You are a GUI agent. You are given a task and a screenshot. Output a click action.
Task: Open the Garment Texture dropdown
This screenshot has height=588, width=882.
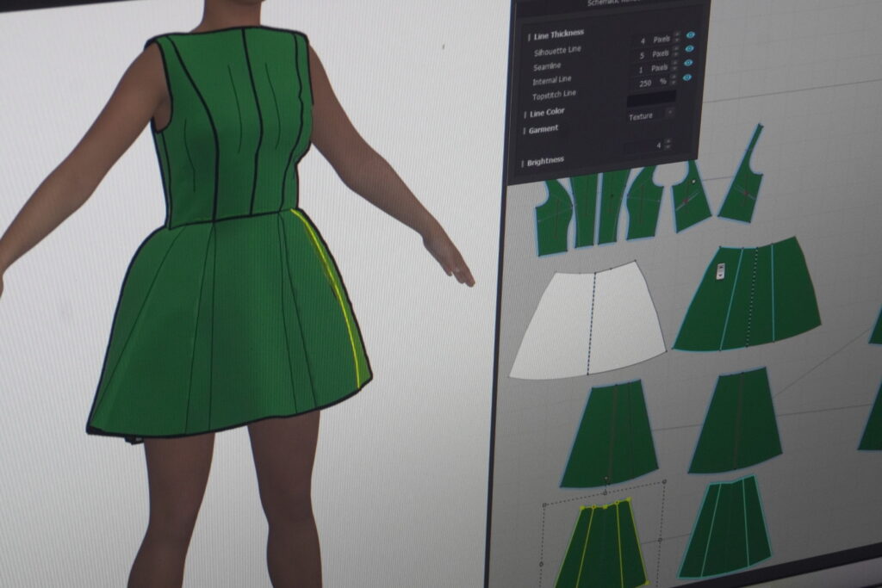pos(651,115)
